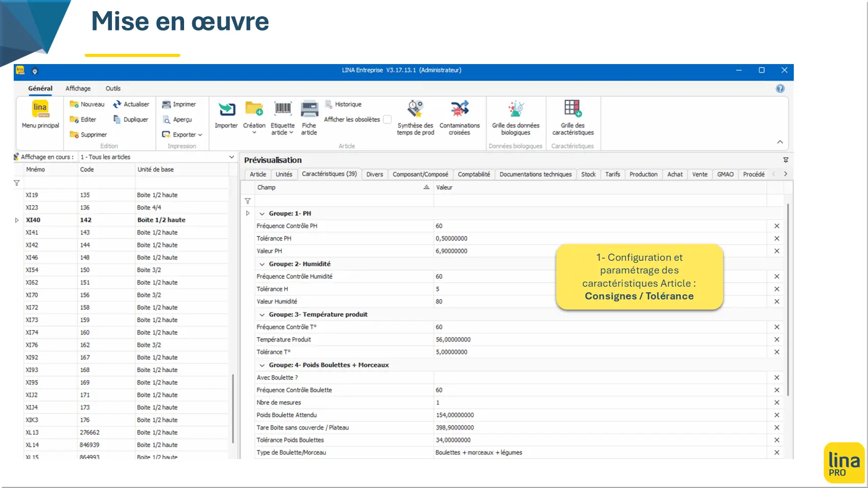Open the Production tab
This screenshot has width=868, height=488.
pyautogui.click(x=644, y=174)
